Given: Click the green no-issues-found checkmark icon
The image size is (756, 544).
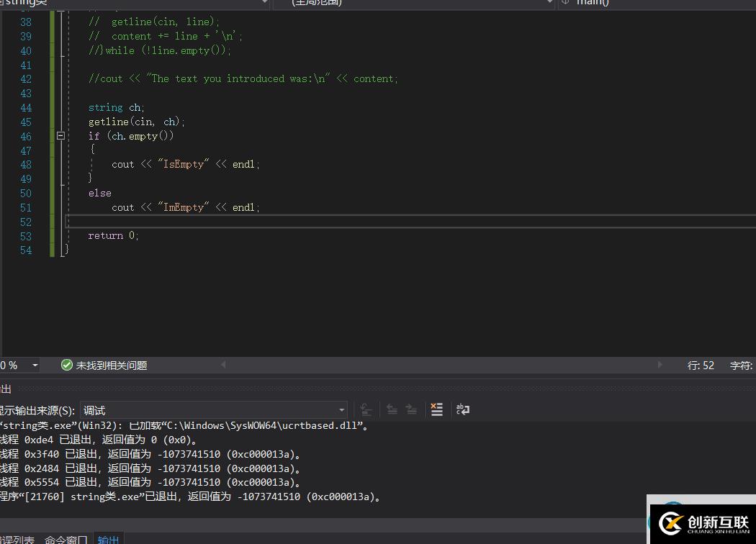Looking at the screenshot, I should click(67, 366).
